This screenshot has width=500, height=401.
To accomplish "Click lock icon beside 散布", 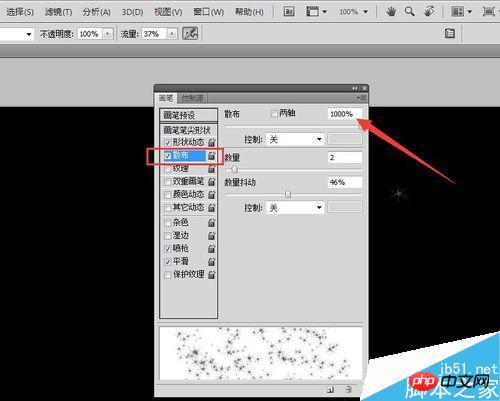I will (212, 156).
